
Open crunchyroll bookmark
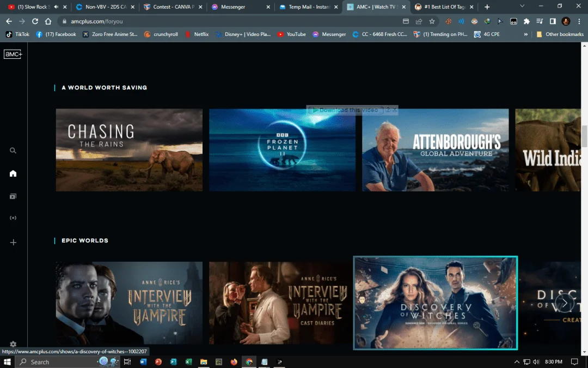point(161,34)
